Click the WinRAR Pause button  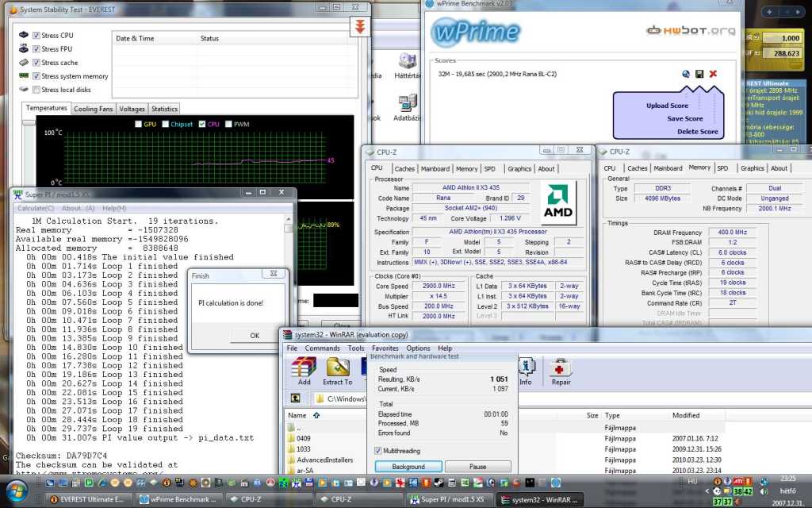477,467
